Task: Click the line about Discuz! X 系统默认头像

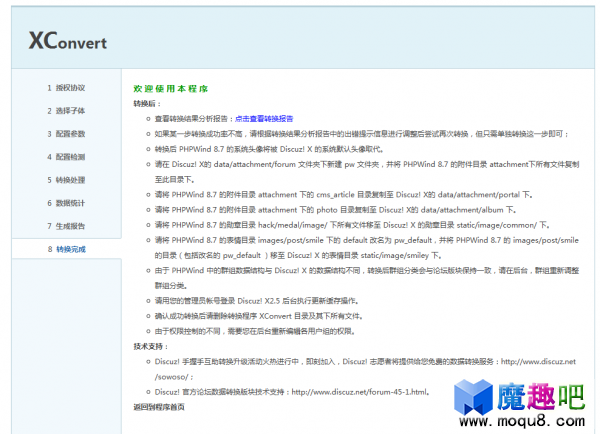Action: click(269, 149)
